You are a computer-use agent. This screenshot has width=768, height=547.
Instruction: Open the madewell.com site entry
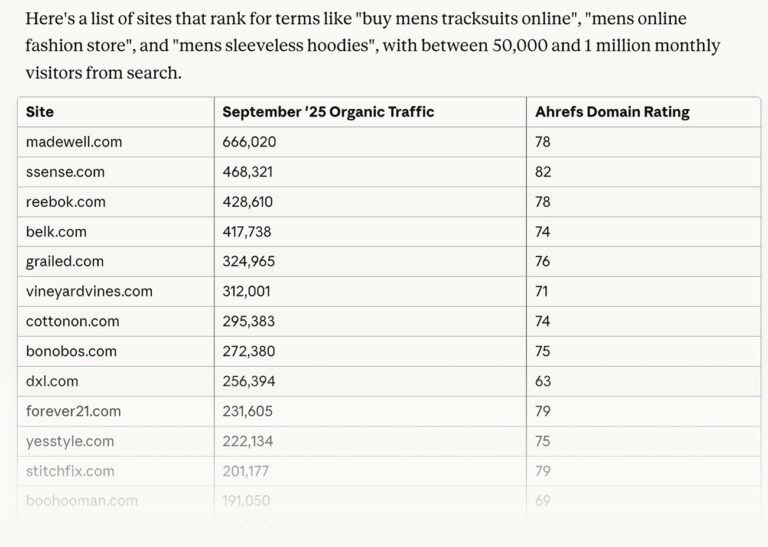[74, 142]
